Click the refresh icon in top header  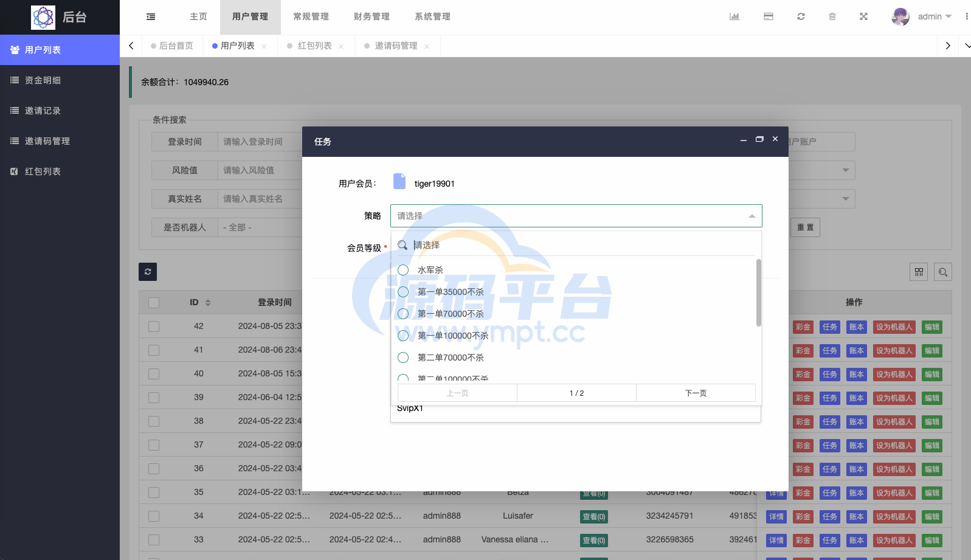click(x=801, y=16)
